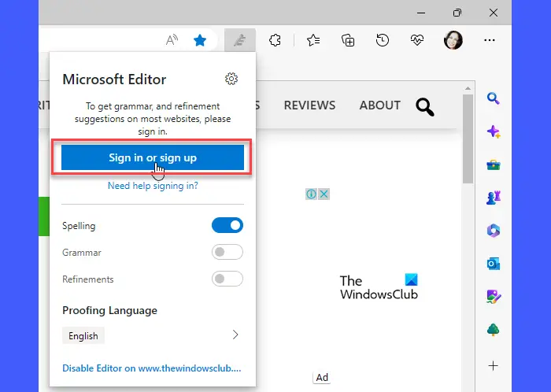The width and height of the screenshot is (551, 392).
Task: Expand Proofing Language with the chevron
Action: coord(235,335)
